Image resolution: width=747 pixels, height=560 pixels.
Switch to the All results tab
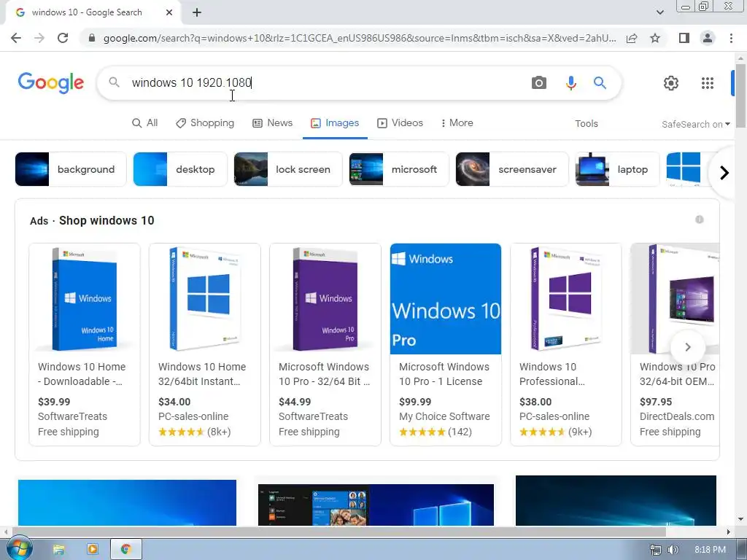coord(145,122)
